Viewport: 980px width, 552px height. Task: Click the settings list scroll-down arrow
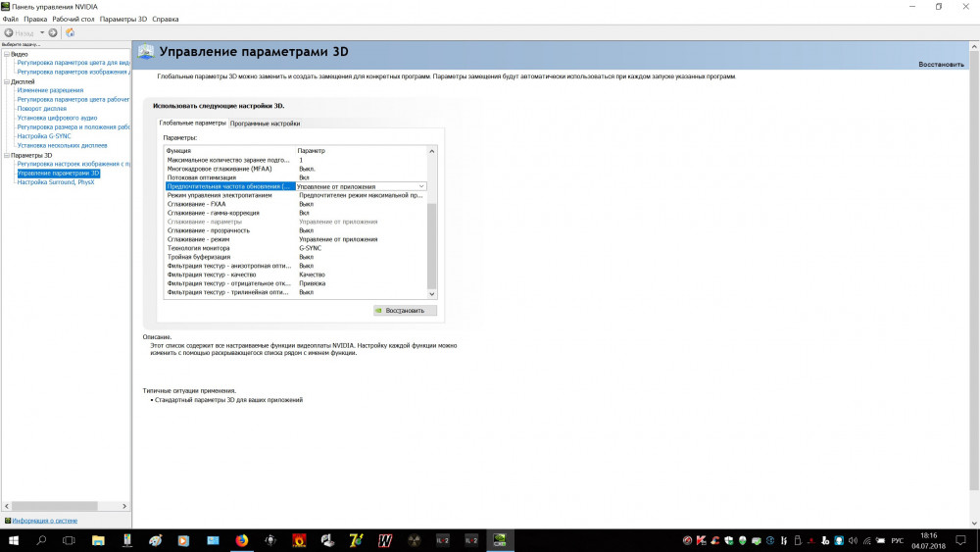click(432, 294)
